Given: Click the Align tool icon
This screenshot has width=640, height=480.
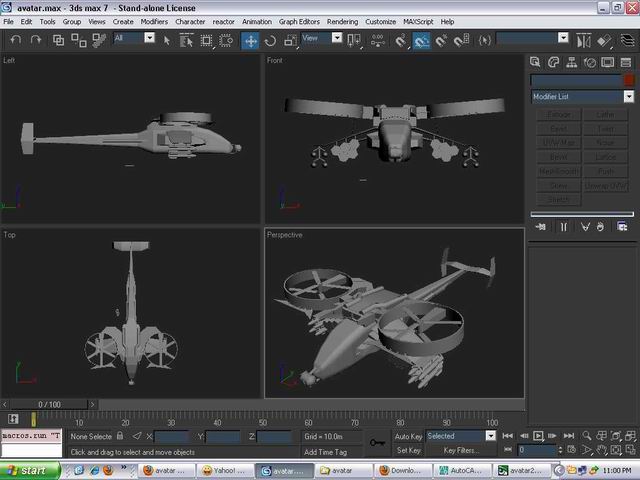Looking at the screenshot, I should [x=604, y=41].
